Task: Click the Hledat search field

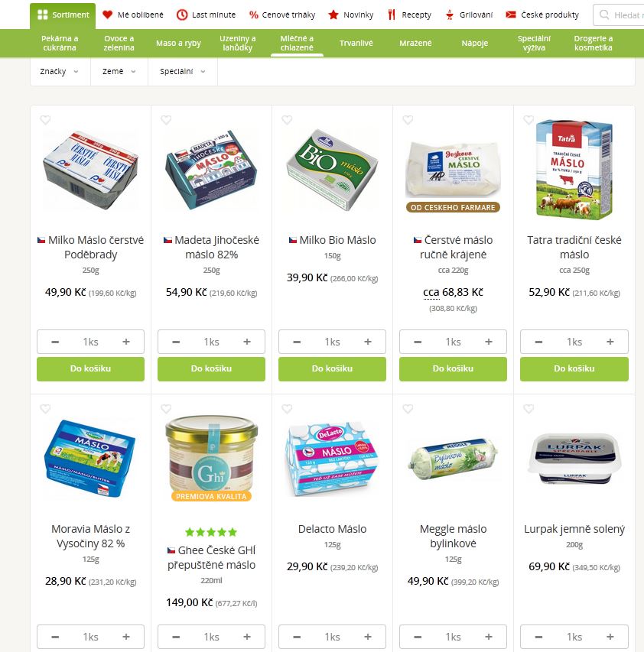Action: [x=619, y=15]
